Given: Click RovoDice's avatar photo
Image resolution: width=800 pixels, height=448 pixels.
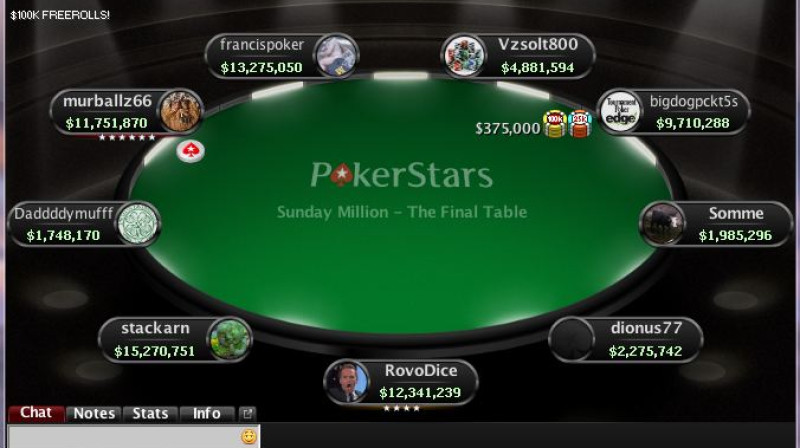Looking at the screenshot, I should pyautogui.click(x=347, y=382).
